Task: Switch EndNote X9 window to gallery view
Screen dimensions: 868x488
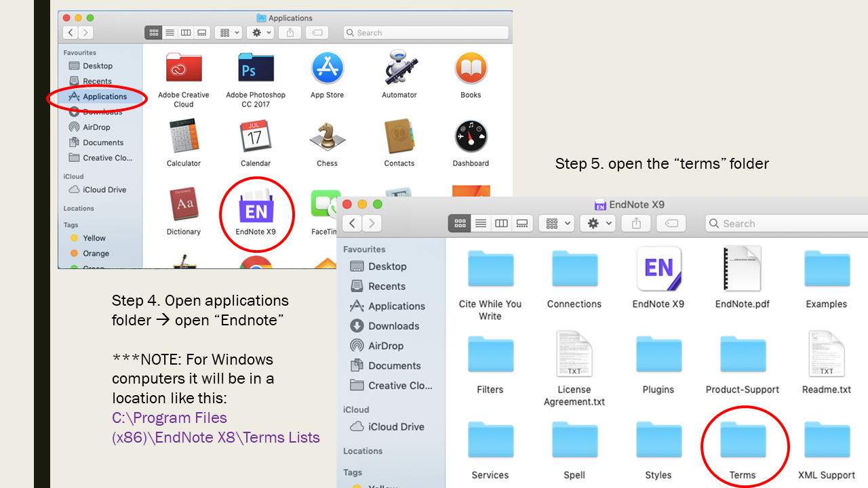Action: [522, 223]
